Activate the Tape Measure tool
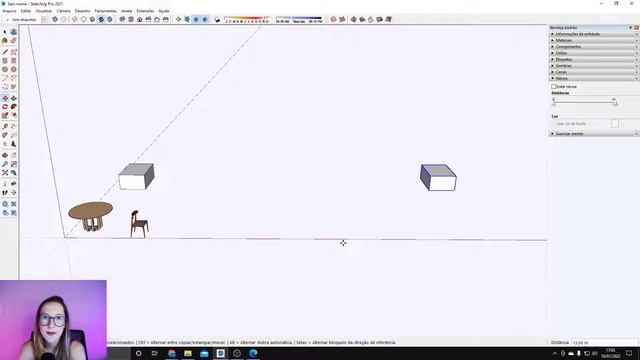The image size is (640, 360). 5,127
